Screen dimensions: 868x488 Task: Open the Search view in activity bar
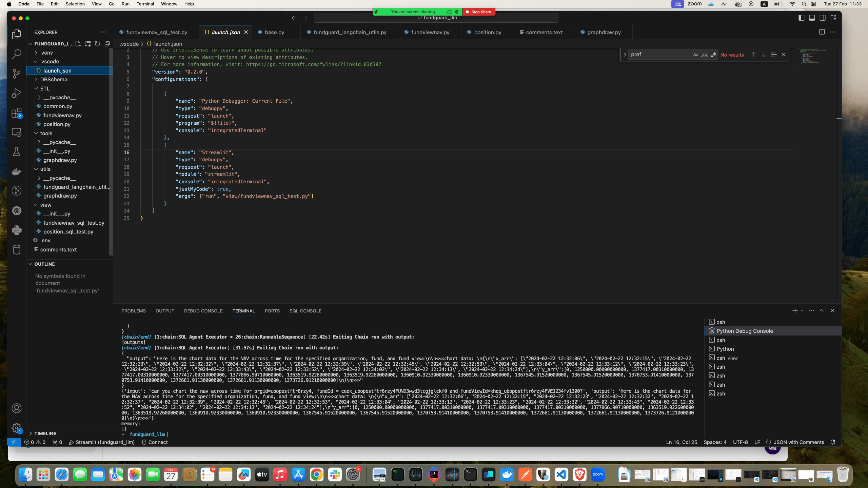point(17,54)
